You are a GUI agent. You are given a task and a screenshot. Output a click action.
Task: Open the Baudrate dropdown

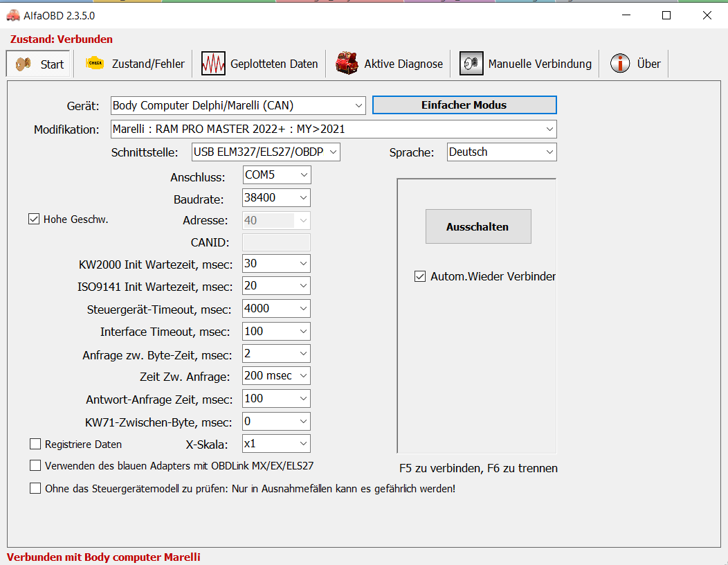pyautogui.click(x=277, y=197)
